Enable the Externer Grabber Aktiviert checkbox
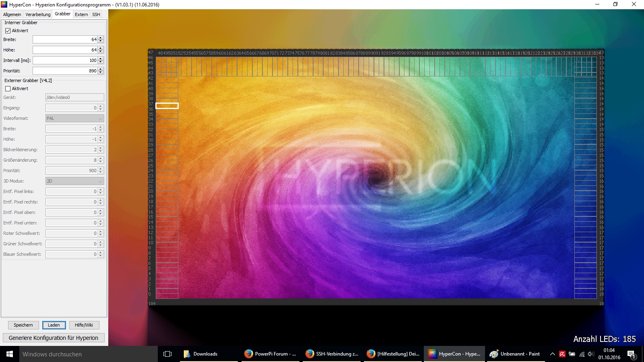 pyautogui.click(x=8, y=88)
